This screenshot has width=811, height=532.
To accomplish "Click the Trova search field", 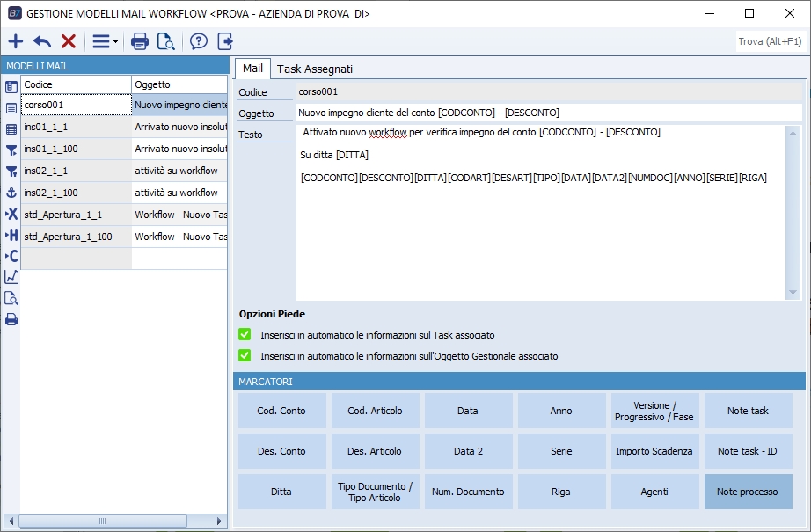I will (x=769, y=41).
